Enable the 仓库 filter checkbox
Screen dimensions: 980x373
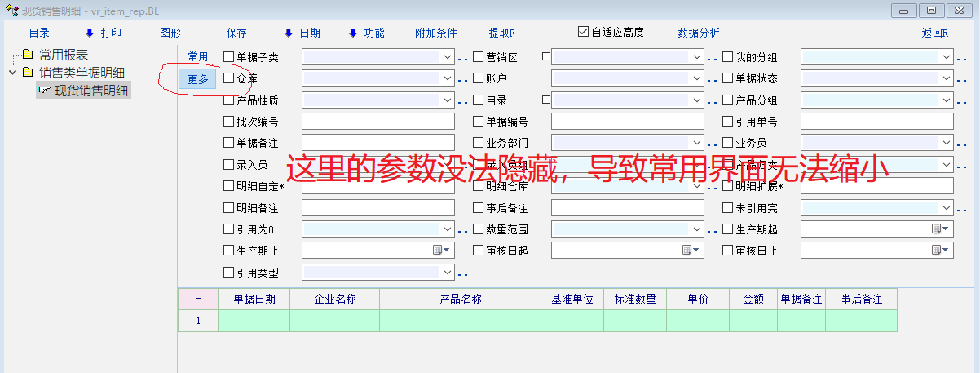click(x=229, y=79)
